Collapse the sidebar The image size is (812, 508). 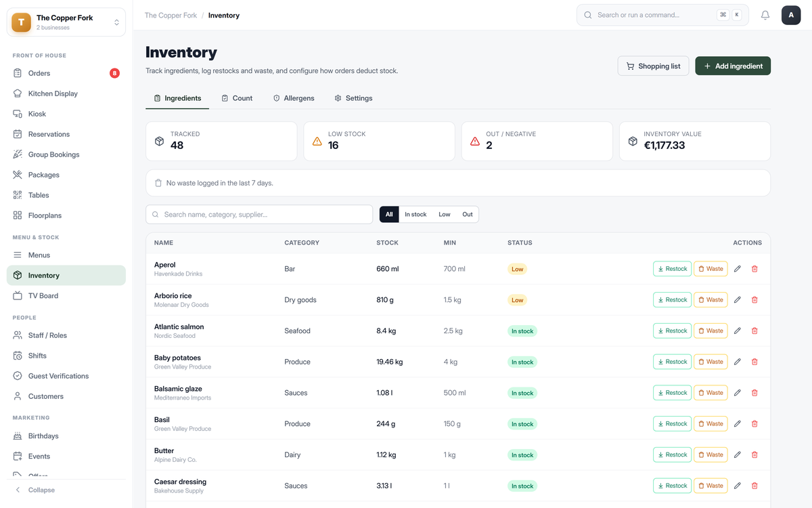tap(66, 490)
